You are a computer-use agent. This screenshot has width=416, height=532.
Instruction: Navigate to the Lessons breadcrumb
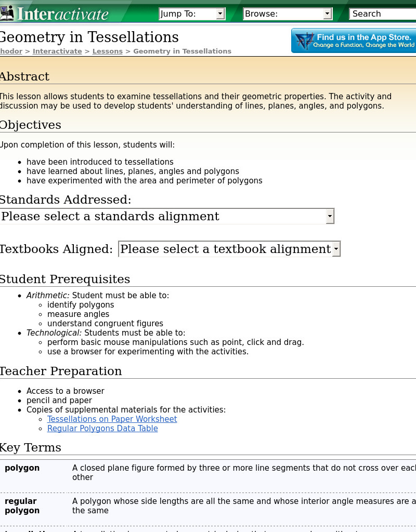point(107,51)
